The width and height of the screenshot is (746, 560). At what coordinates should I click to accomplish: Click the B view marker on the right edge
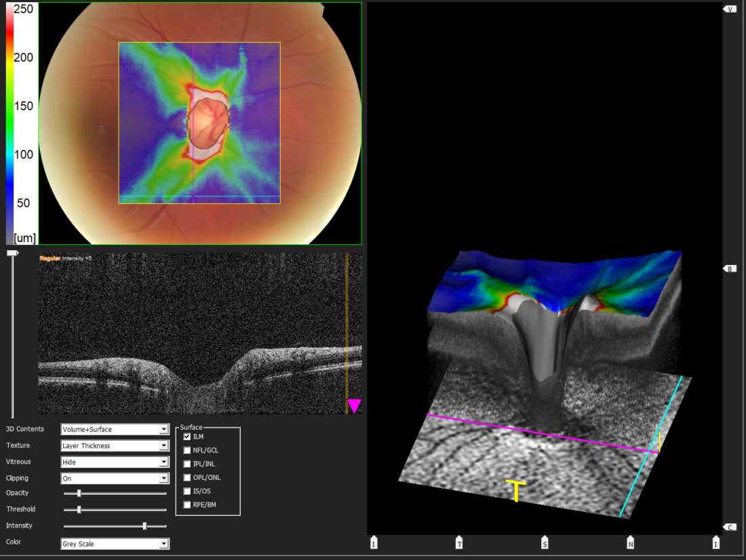(x=730, y=269)
